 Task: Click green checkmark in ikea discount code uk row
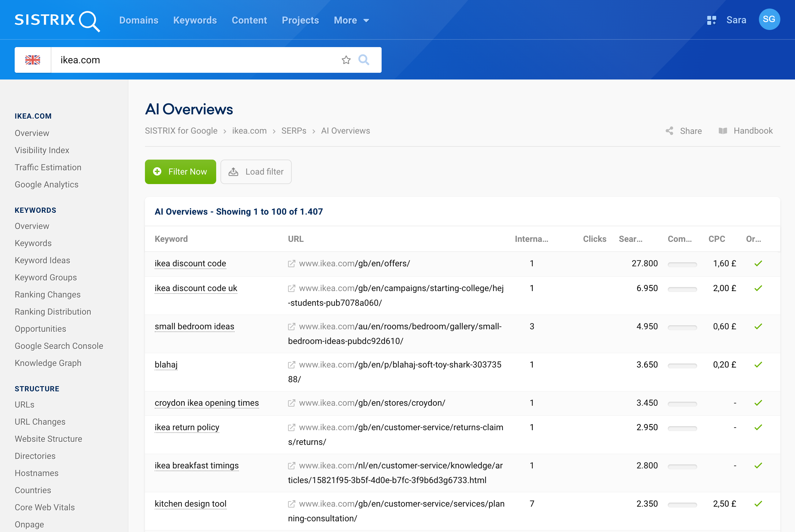758,288
